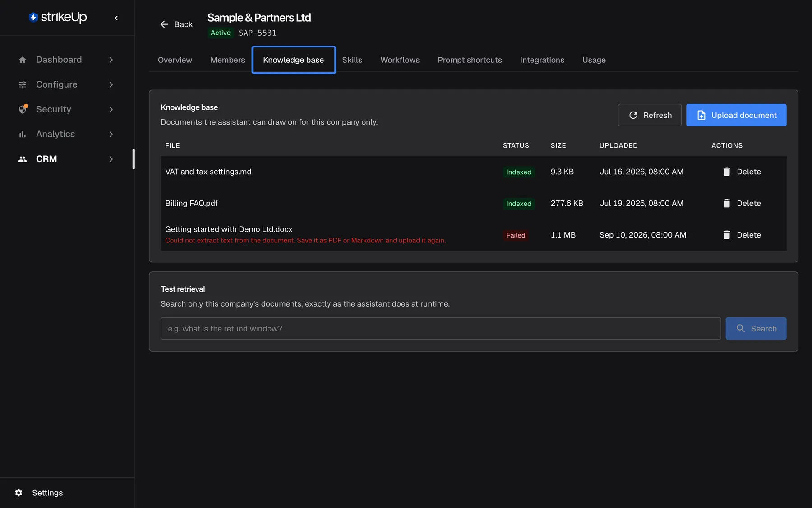Image resolution: width=812 pixels, height=508 pixels.
Task: Click Getting started with Demo Ltd.docx file name
Action: [229, 229]
